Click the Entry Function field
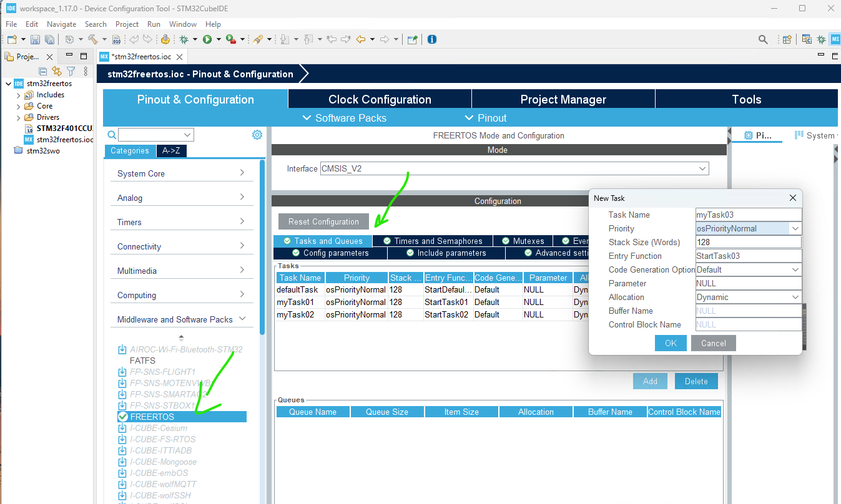 748,256
